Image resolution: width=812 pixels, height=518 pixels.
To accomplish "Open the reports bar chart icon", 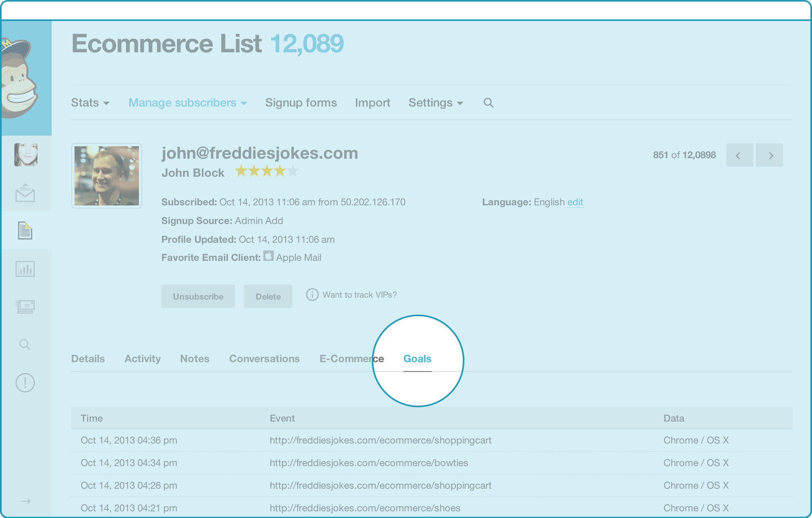I will (x=25, y=269).
